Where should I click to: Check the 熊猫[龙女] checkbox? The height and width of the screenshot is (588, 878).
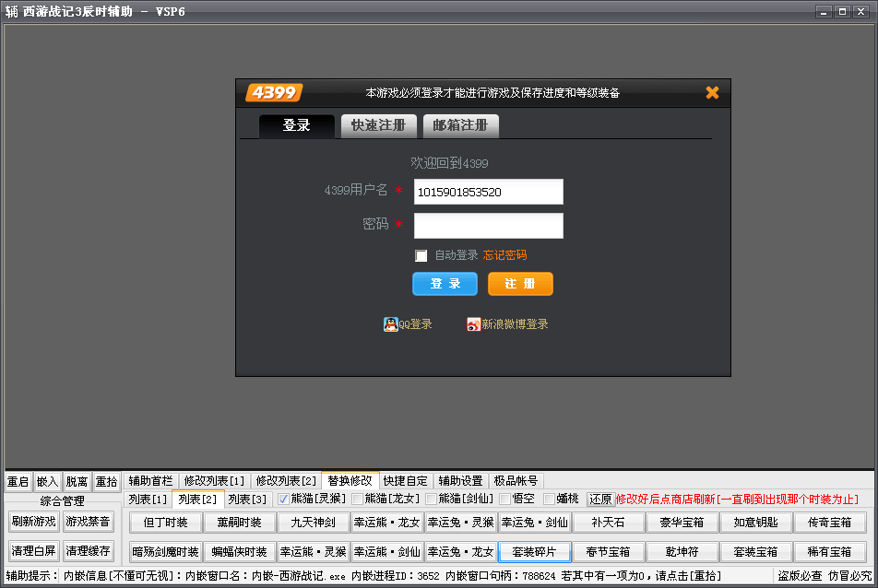click(357, 499)
